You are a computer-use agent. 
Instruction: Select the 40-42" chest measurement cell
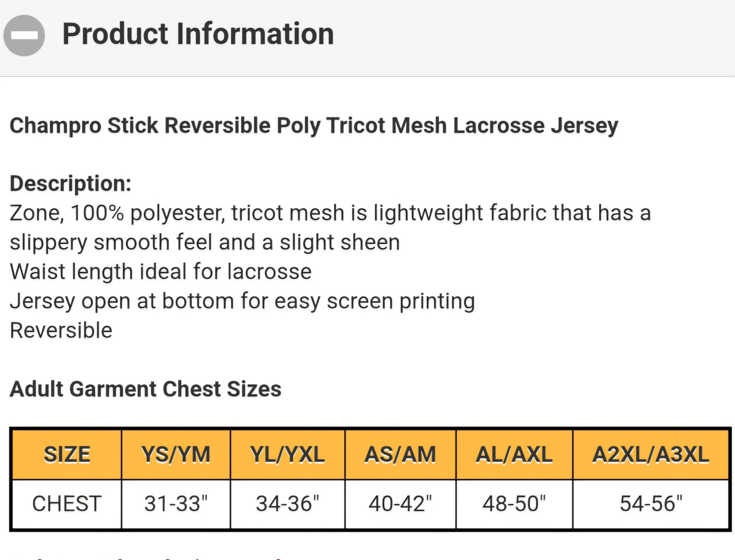400,504
